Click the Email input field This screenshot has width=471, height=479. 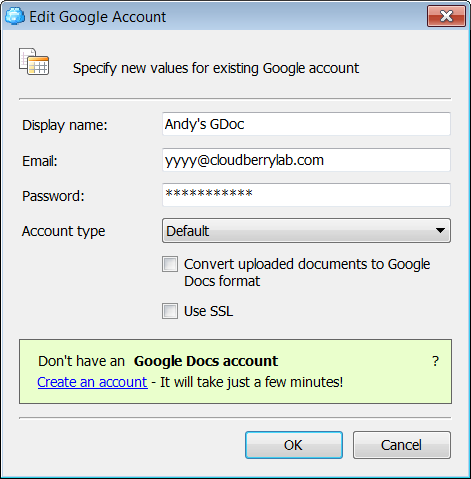(x=306, y=160)
